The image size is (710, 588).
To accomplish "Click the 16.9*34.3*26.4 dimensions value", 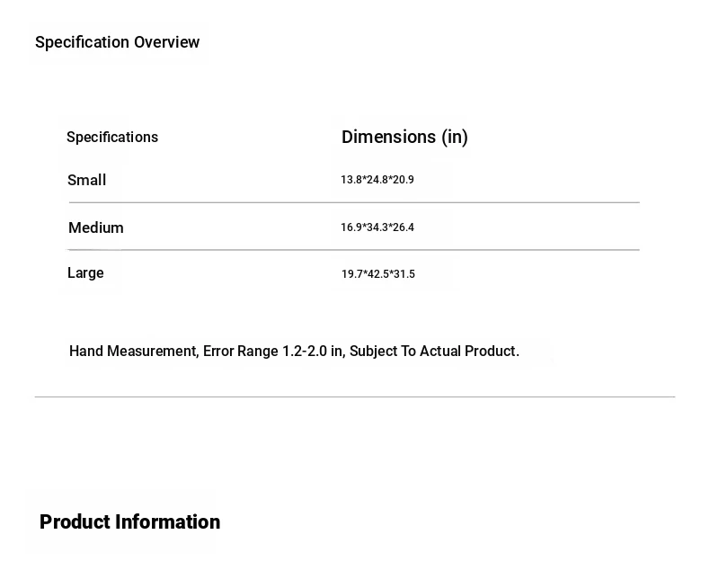I will (x=377, y=227).
